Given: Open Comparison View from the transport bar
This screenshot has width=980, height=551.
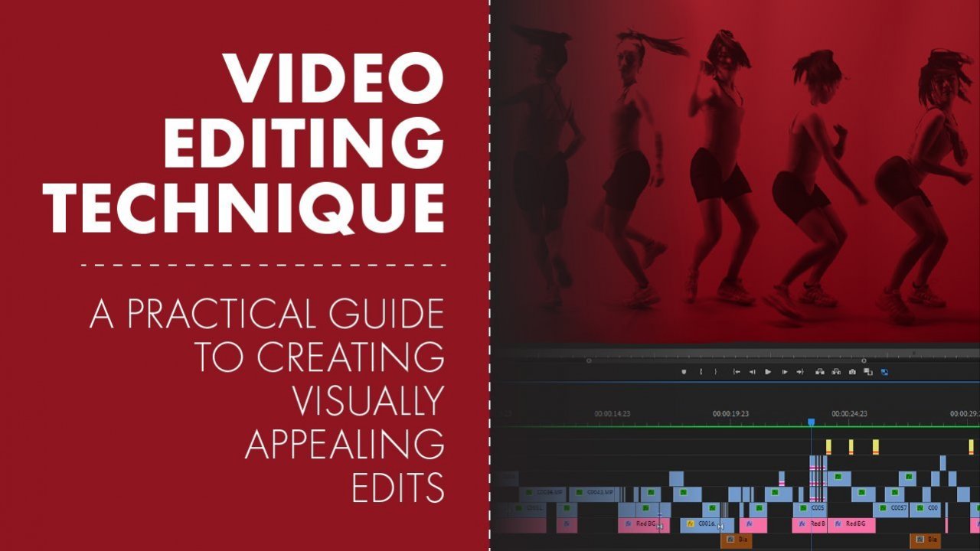Looking at the screenshot, I should (x=867, y=372).
